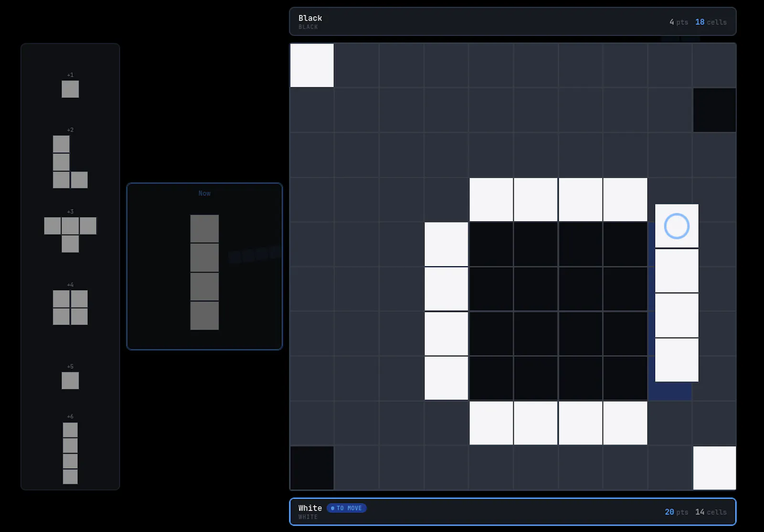
Task: Click empty cell right of top-left white cell
Action: click(x=357, y=65)
